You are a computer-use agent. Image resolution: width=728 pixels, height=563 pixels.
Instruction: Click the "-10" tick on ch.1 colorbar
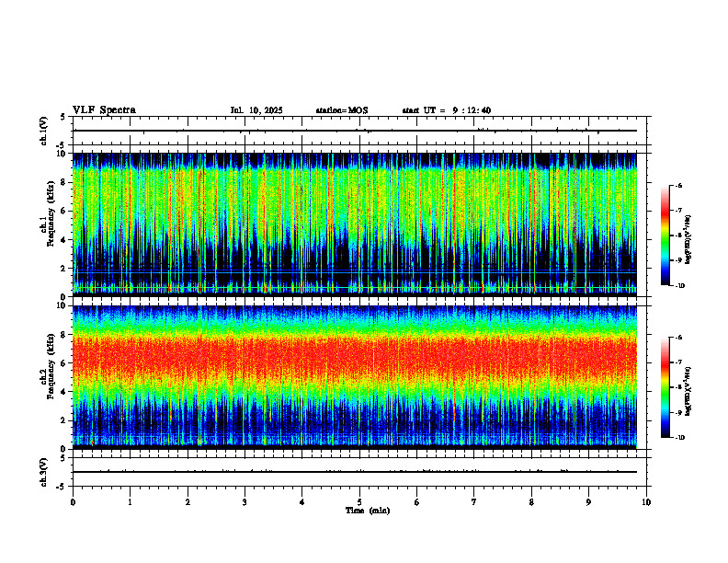(680, 286)
